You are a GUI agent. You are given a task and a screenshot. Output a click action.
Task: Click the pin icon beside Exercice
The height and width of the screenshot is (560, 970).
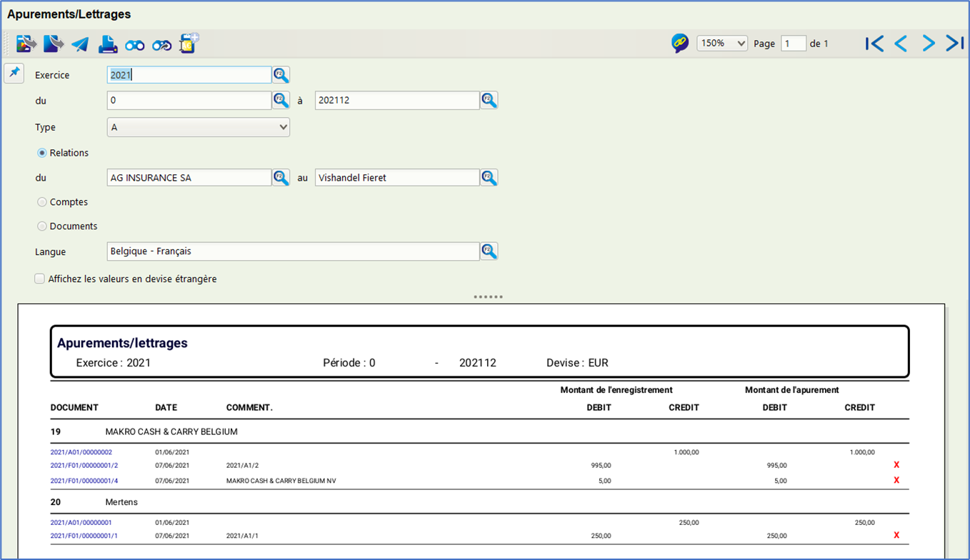[x=14, y=73]
